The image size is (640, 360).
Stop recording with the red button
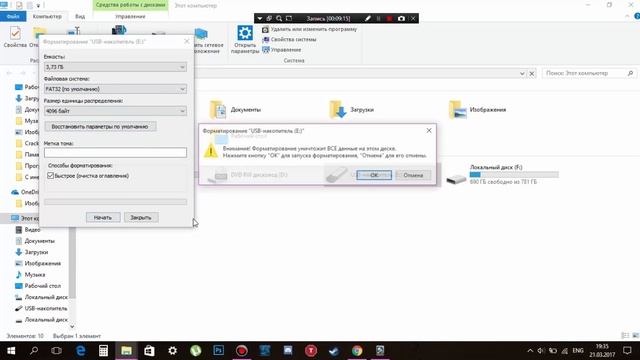pos(389,18)
